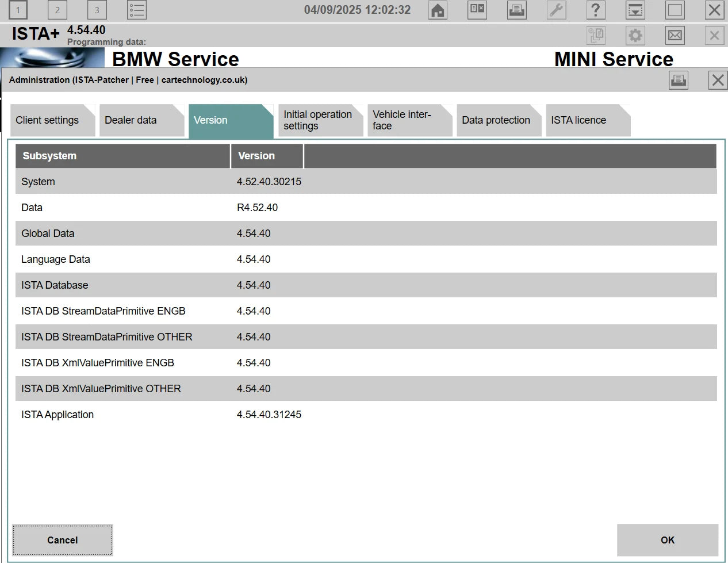Open the Operations list icon beside session tabs
The height and width of the screenshot is (563, 728).
point(136,10)
